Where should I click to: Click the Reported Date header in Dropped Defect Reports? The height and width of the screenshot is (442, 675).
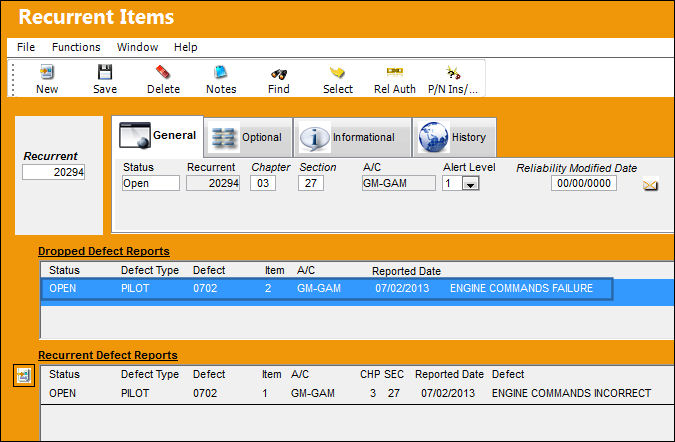click(x=406, y=271)
